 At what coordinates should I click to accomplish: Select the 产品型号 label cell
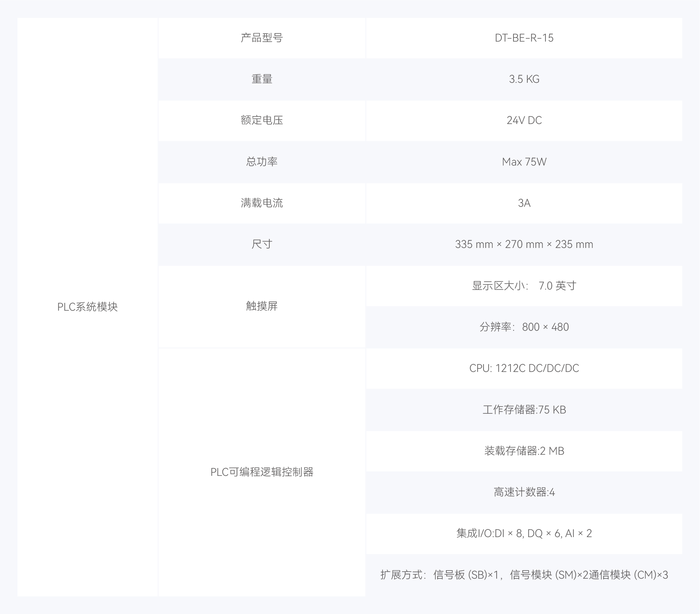(262, 38)
